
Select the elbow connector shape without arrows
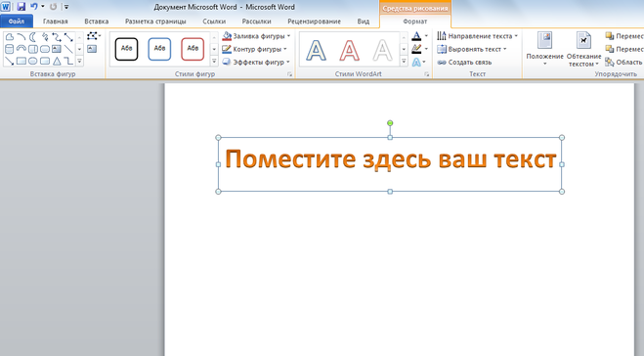click(68, 62)
